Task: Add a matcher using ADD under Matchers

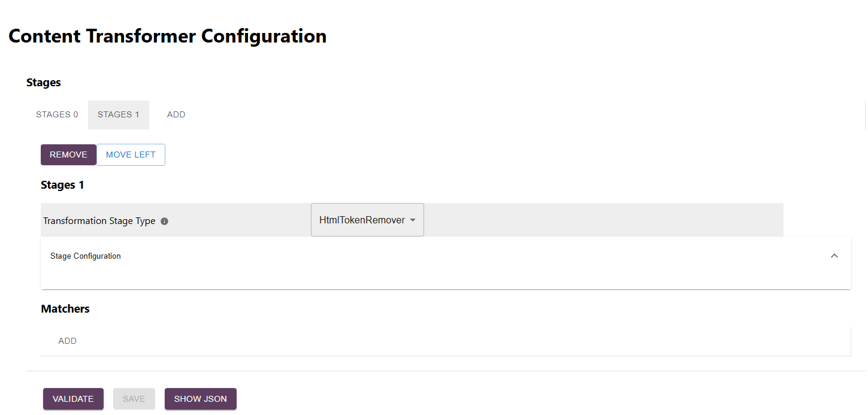Action: pos(67,341)
